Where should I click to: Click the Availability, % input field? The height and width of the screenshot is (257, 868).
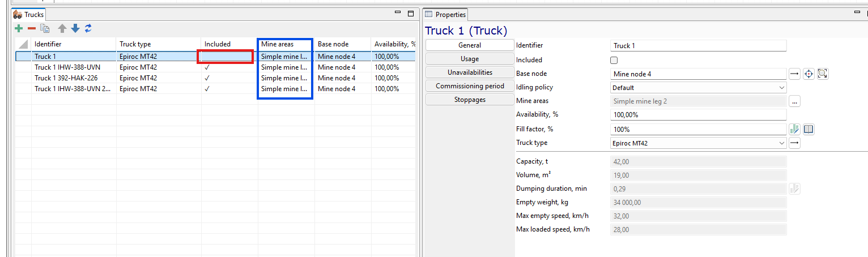point(699,115)
